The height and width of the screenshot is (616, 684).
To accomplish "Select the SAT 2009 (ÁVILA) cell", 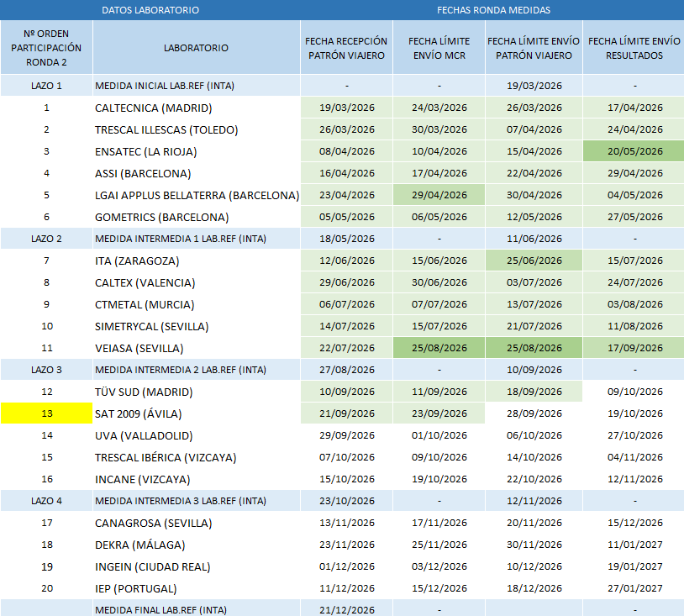I will [x=197, y=413].
